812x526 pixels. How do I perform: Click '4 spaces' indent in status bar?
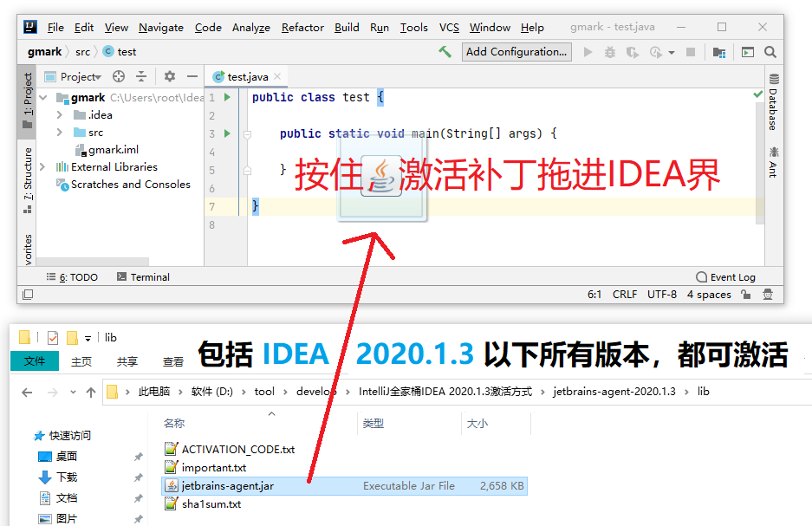pos(709,295)
